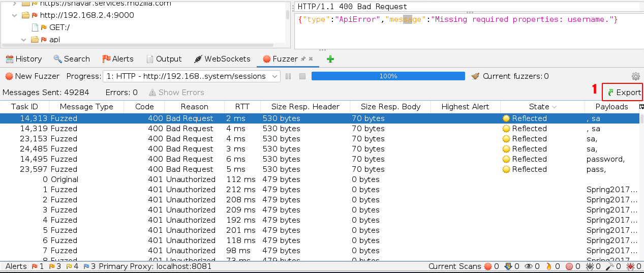
Task: Collapse the http://192.168.2.4:9000 tree node
Action: (14, 15)
